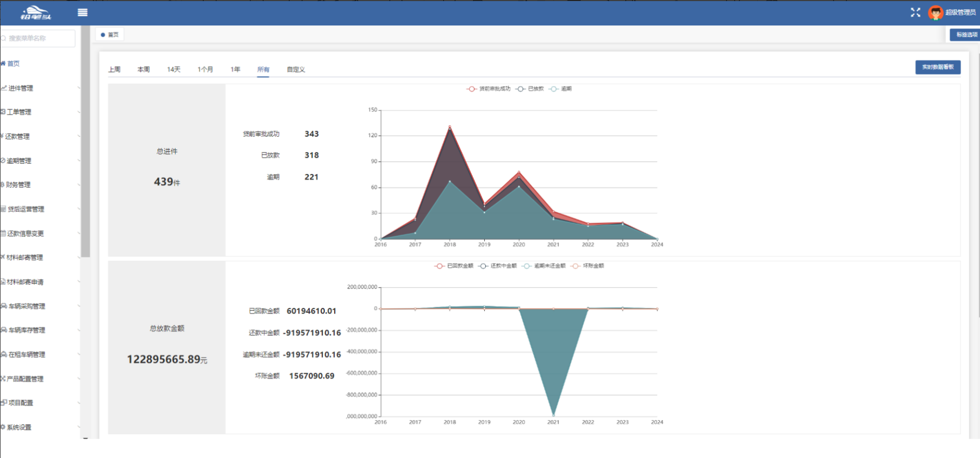Go to 首页 via the home icon in sidebar
This screenshot has height=458, width=980.
[x=3, y=64]
